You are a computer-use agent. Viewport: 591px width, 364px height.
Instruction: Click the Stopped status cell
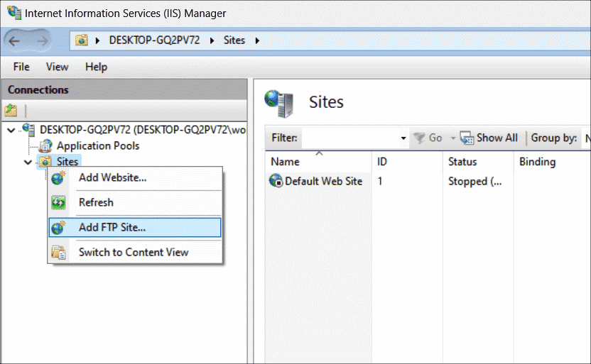pyautogui.click(x=475, y=182)
